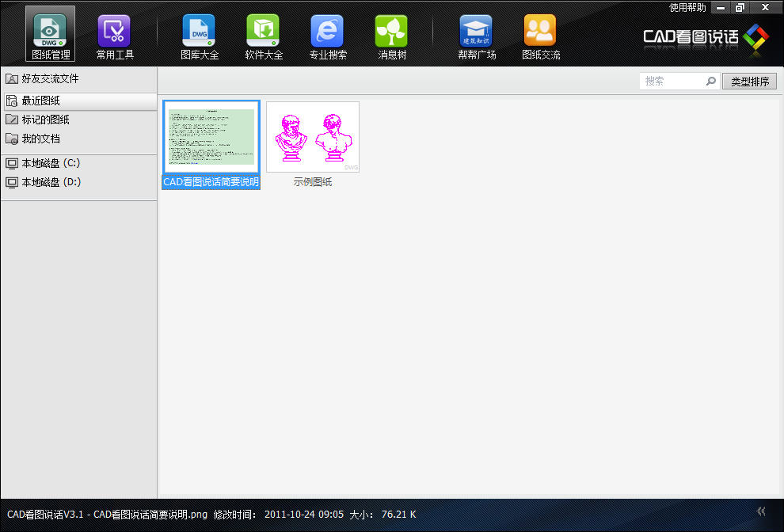Click the status bar file name CAD看图说话简要说明.png

150,515
